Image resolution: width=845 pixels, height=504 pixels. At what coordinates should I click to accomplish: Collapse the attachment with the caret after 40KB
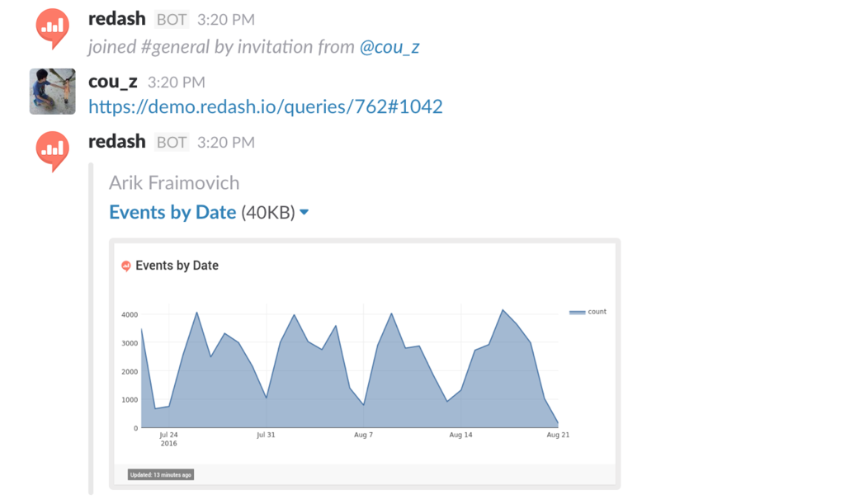(x=304, y=212)
